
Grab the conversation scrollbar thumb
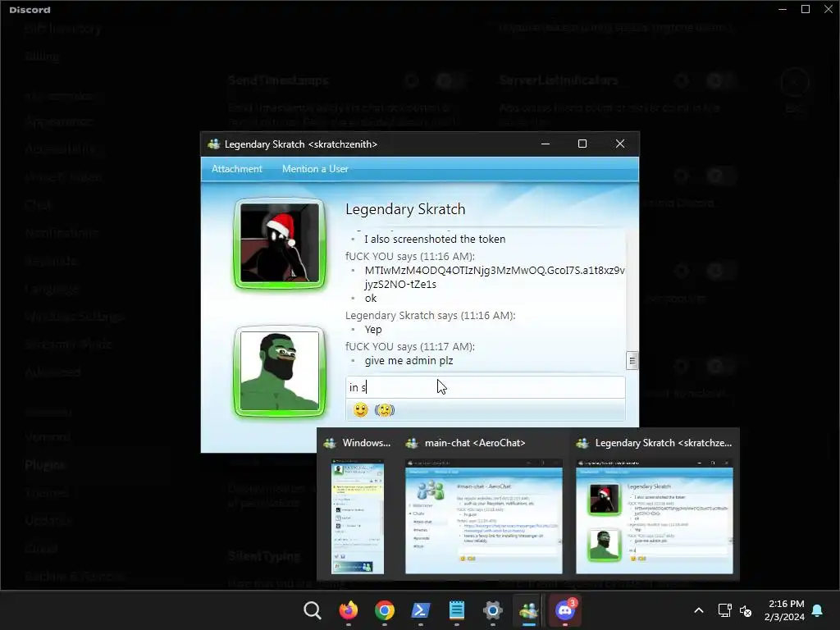(x=632, y=361)
